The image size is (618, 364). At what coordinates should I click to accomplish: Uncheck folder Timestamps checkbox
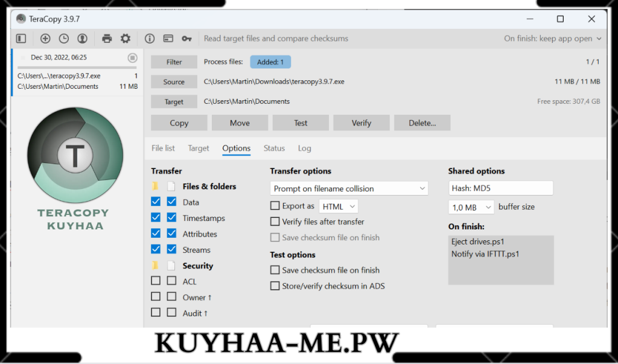tap(156, 217)
